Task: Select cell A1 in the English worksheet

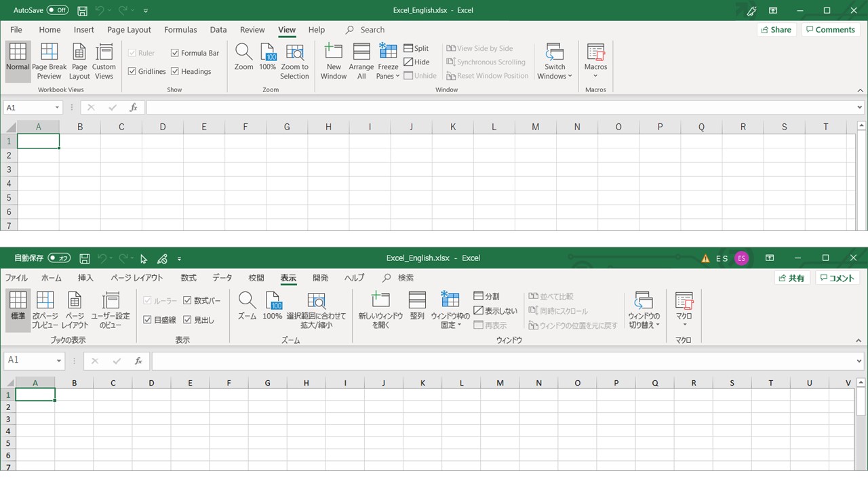Action: tap(38, 140)
